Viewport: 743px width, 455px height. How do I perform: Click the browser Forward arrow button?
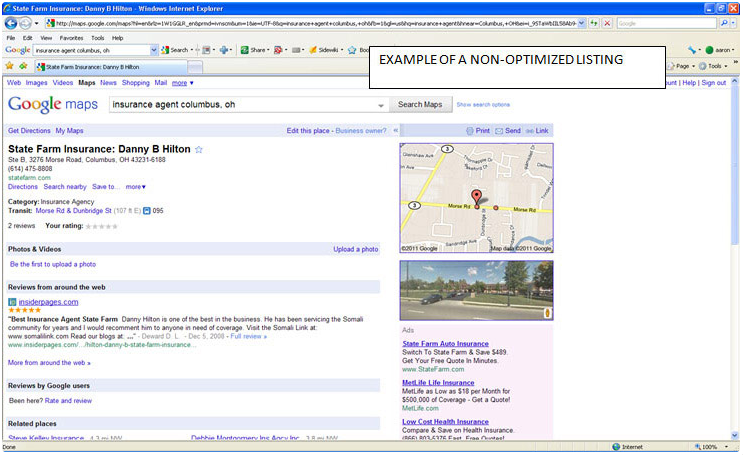[x=25, y=23]
